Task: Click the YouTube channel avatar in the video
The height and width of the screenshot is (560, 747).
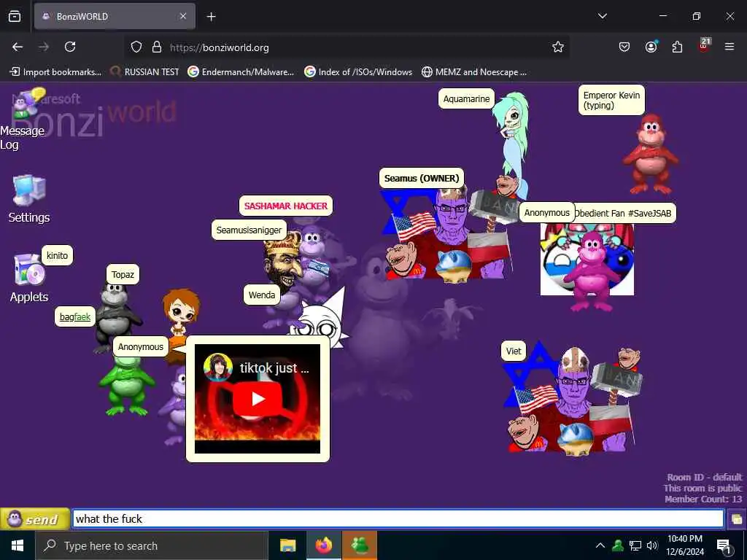Action: tap(217, 367)
